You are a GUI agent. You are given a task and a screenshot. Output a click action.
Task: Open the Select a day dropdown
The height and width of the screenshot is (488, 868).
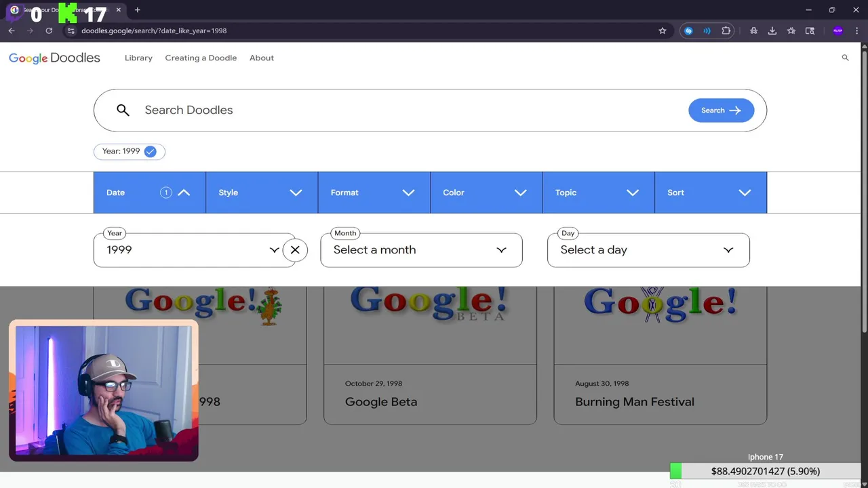point(648,250)
